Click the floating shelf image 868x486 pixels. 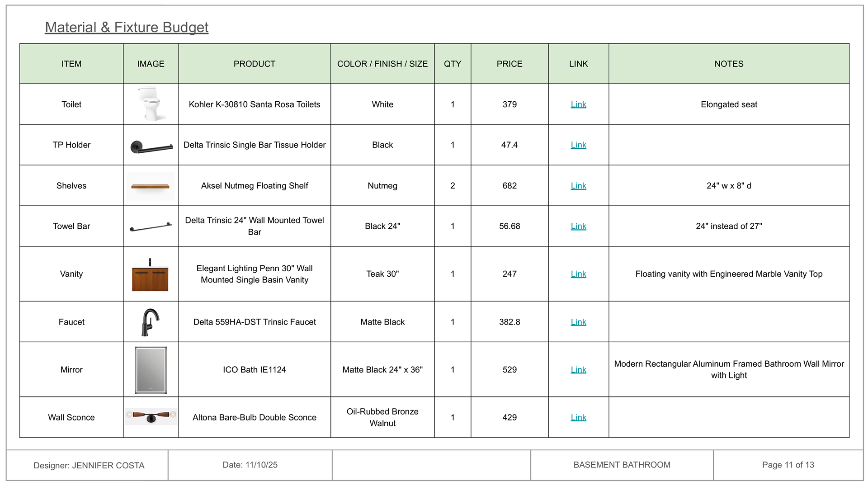coord(151,186)
